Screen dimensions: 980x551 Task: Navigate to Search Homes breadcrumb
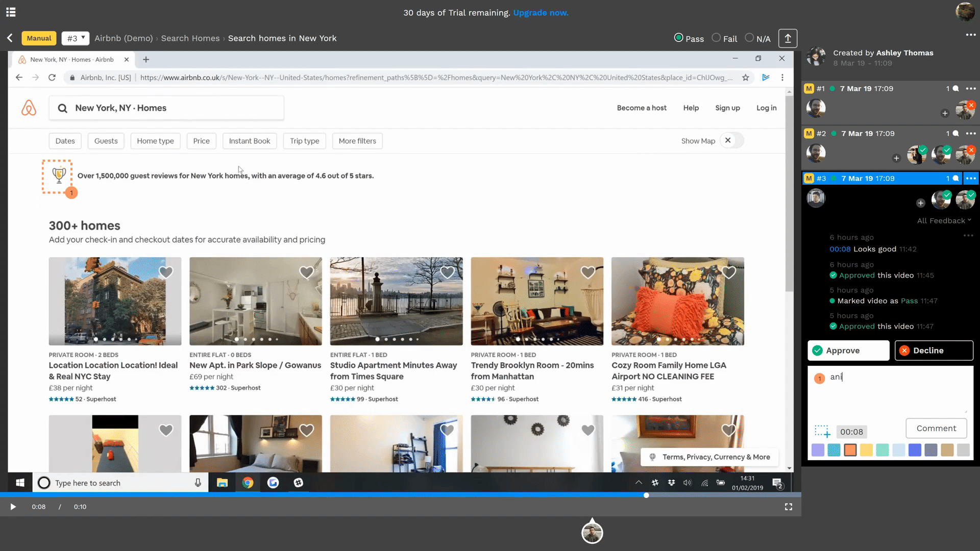point(190,38)
